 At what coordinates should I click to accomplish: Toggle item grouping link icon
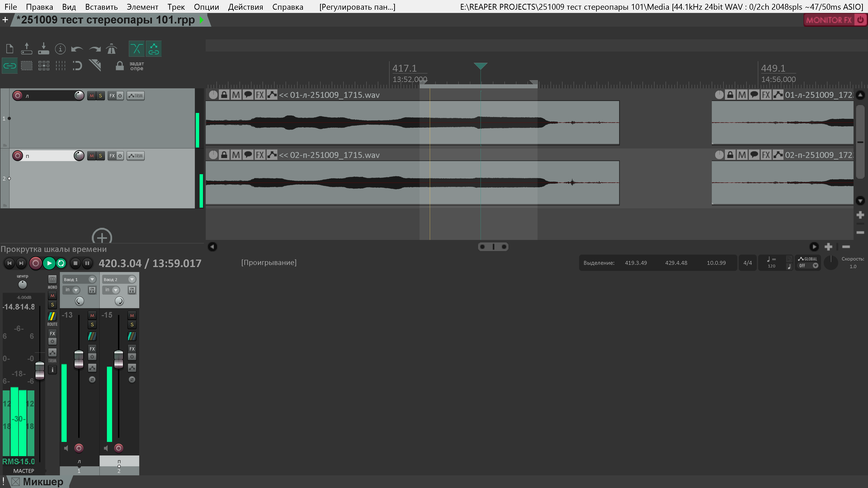pyautogui.click(x=9, y=66)
